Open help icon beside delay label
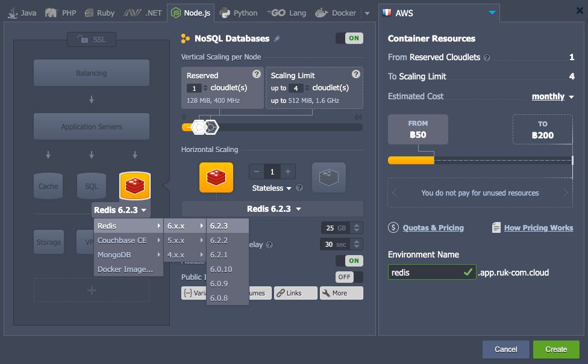The height and width of the screenshot is (364, 588). coord(269,245)
